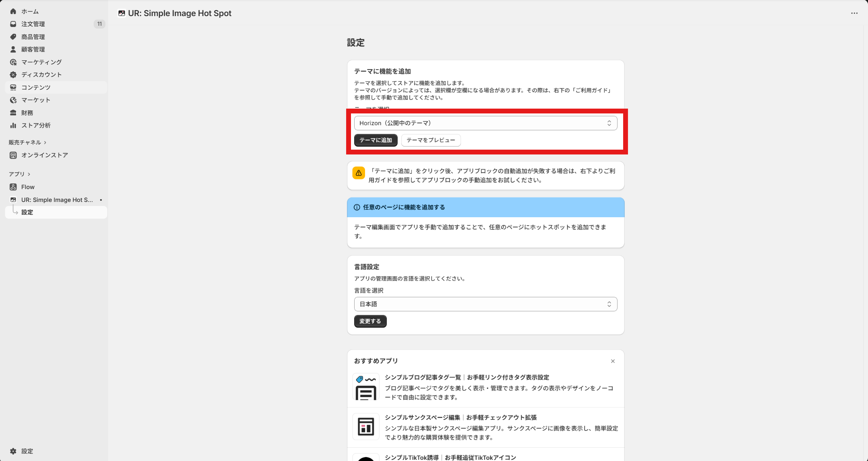Open the ストア分析 analytics chart icon
The height and width of the screenshot is (461, 868).
13,125
